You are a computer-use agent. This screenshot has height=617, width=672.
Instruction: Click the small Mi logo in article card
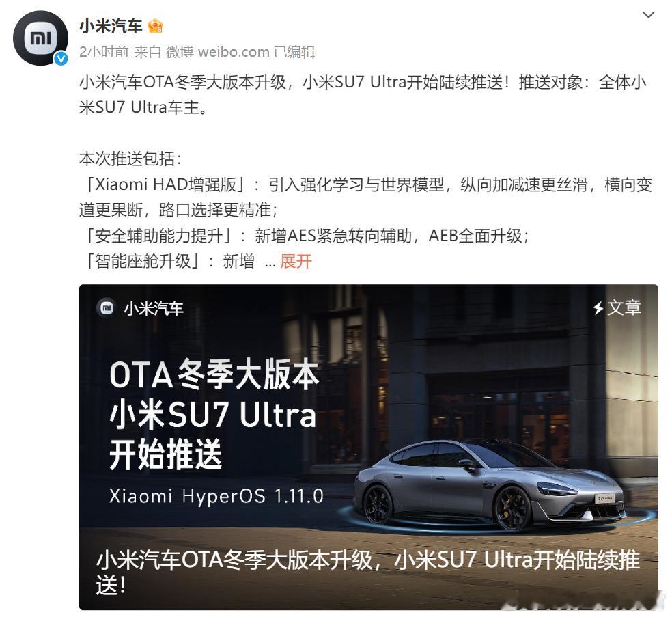(107, 307)
